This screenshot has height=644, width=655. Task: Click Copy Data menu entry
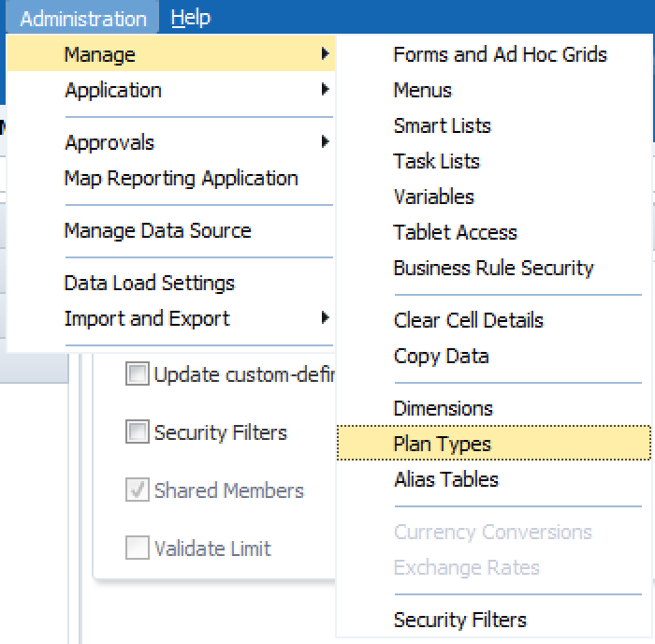click(x=441, y=357)
